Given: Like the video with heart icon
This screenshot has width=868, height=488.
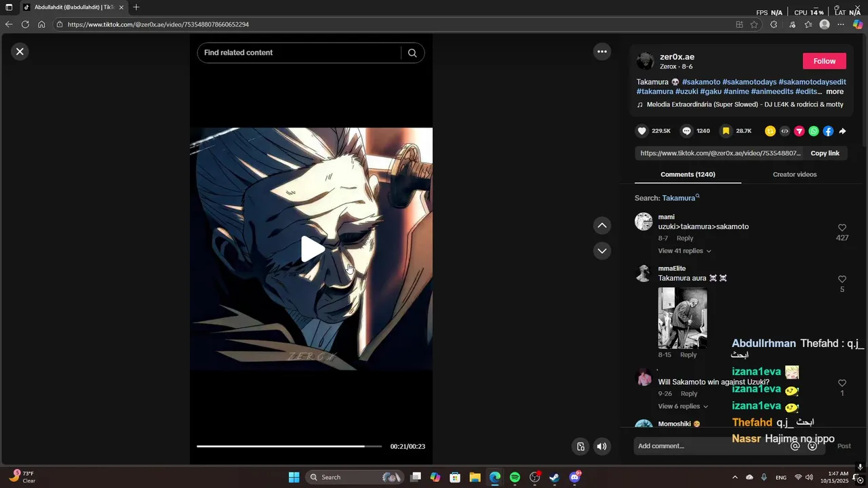Looking at the screenshot, I should [x=642, y=131].
